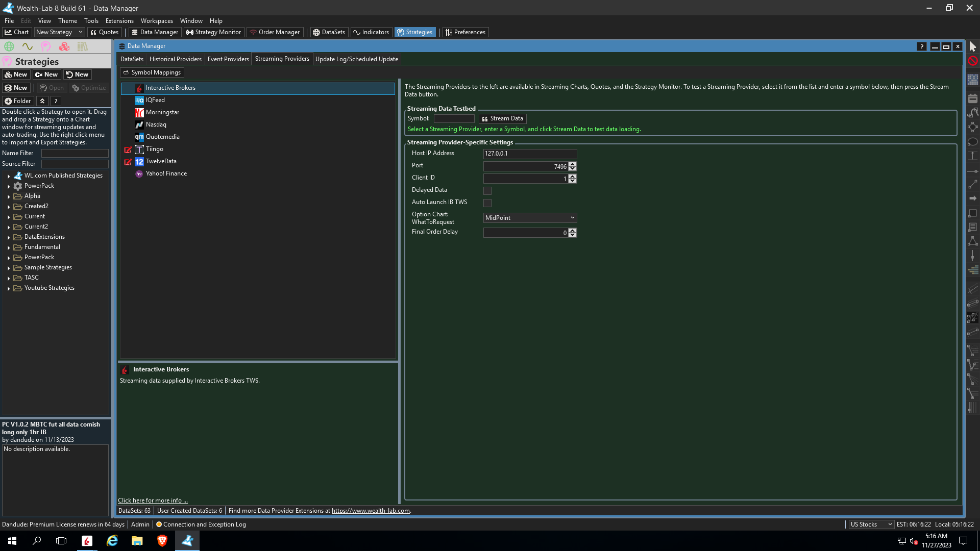Switch to Update Log/Scheduled Update tab
The height and width of the screenshot is (551, 980).
click(357, 59)
